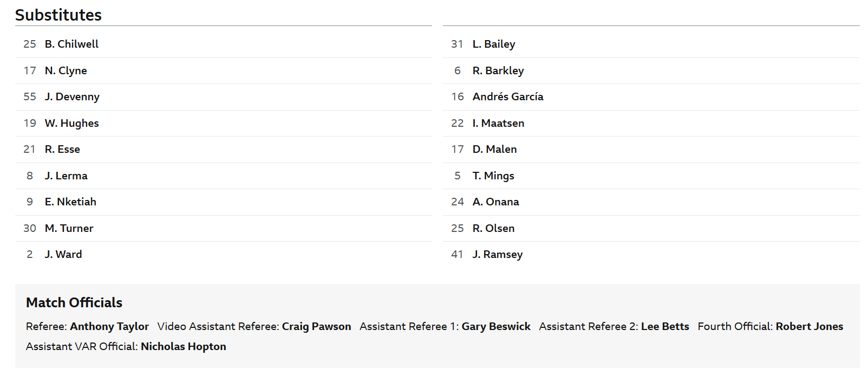Open W. Hughes player entry
Screen dimensions: 868x375
tap(71, 123)
